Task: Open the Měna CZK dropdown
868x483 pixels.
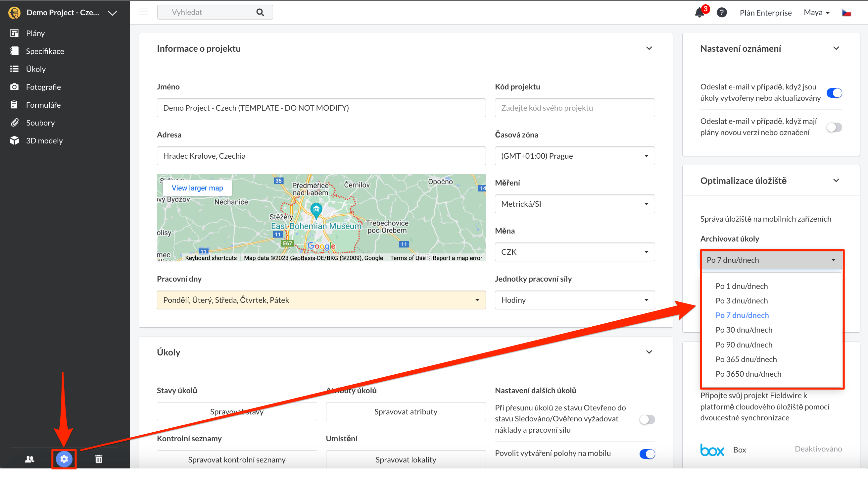Action: (x=574, y=252)
